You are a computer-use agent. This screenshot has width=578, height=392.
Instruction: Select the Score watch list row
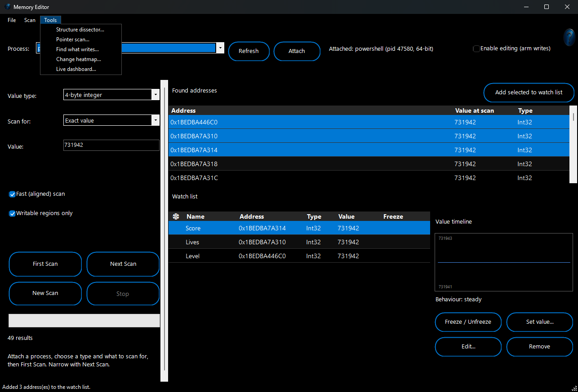pyautogui.click(x=299, y=228)
